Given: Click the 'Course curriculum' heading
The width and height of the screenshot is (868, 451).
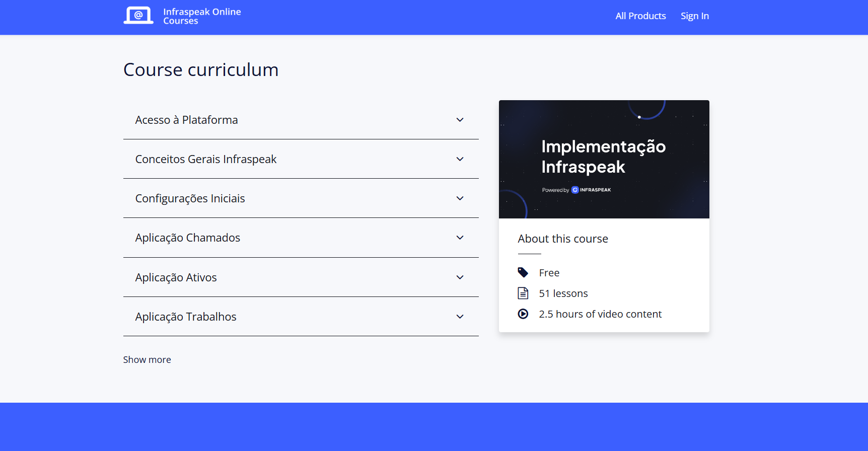Looking at the screenshot, I should pyautogui.click(x=201, y=69).
